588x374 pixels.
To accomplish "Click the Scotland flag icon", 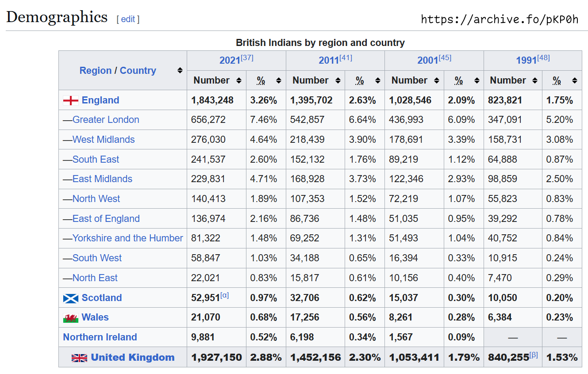I will 71,298.
